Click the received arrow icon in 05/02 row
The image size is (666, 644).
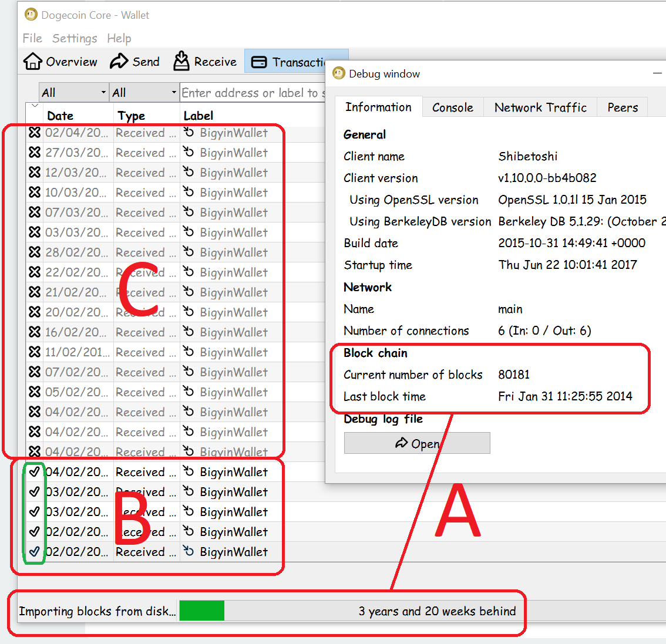coord(189,392)
